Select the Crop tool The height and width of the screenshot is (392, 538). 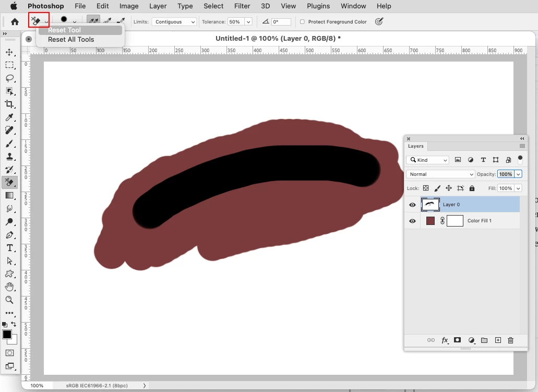click(9, 104)
